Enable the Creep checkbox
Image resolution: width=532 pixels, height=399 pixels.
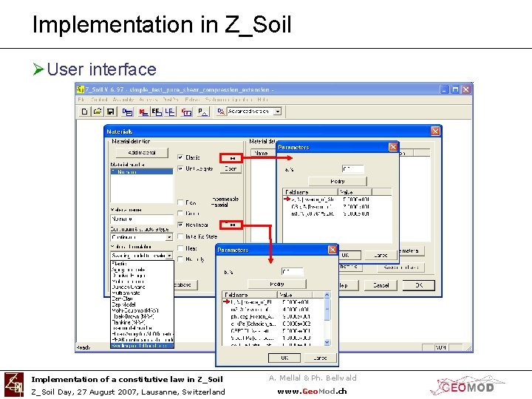[x=180, y=213]
